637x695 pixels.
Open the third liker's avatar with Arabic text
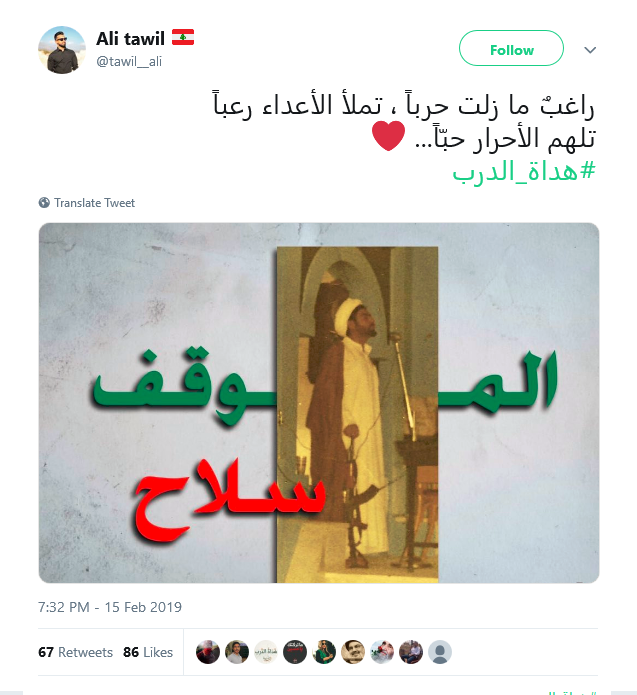click(x=266, y=652)
